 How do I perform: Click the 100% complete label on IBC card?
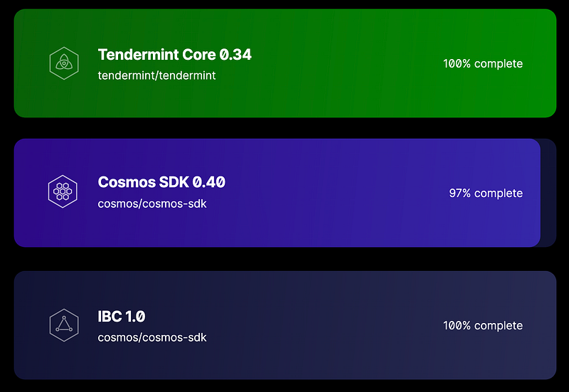(x=483, y=326)
